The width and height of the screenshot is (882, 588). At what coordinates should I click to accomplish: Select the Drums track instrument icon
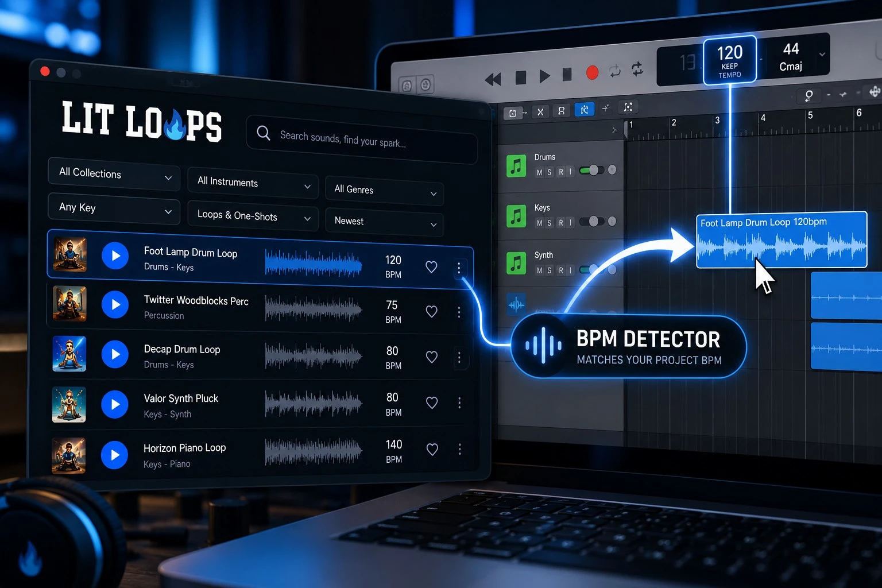tap(516, 166)
